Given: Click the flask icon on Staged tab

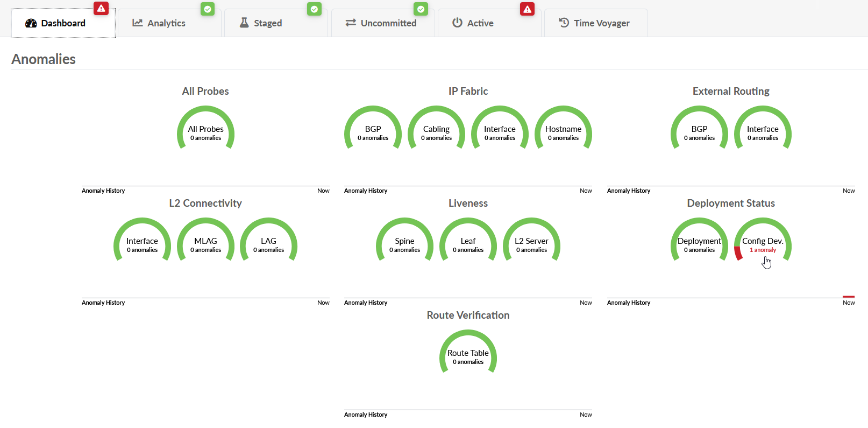Looking at the screenshot, I should pyautogui.click(x=244, y=23).
